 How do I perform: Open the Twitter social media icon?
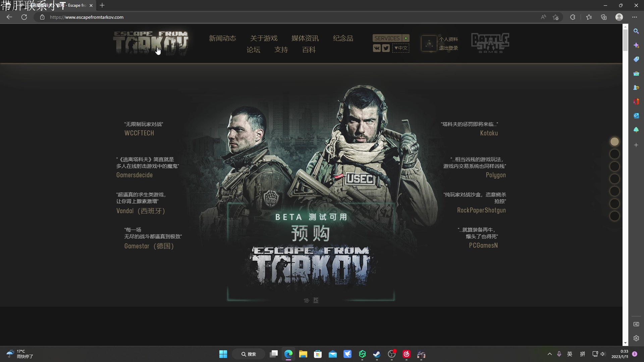[x=386, y=48]
